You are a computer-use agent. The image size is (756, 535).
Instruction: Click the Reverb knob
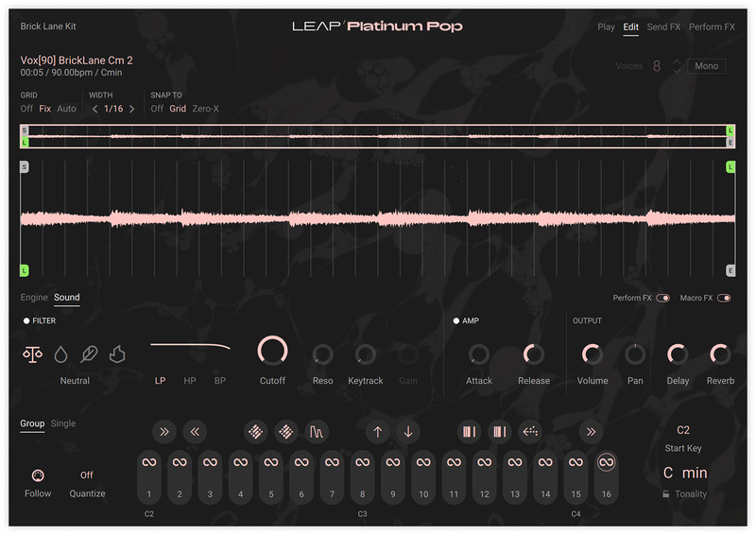[x=720, y=354]
